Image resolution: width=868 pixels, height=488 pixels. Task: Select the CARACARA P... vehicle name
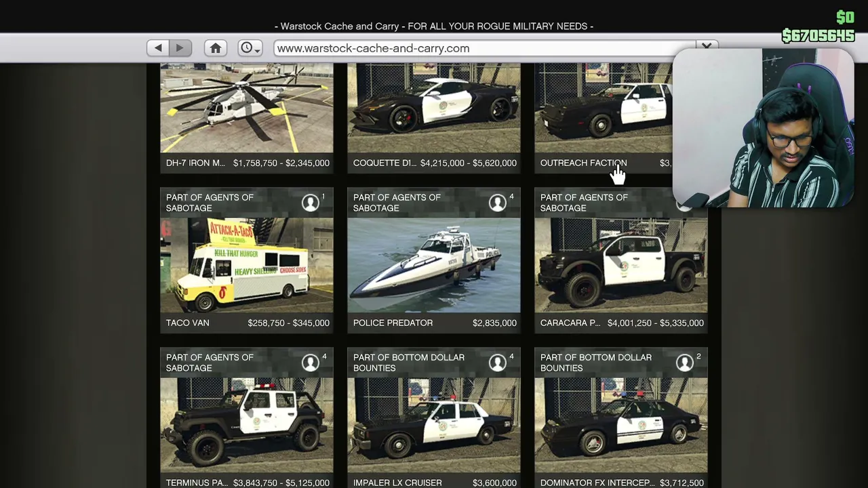point(570,323)
